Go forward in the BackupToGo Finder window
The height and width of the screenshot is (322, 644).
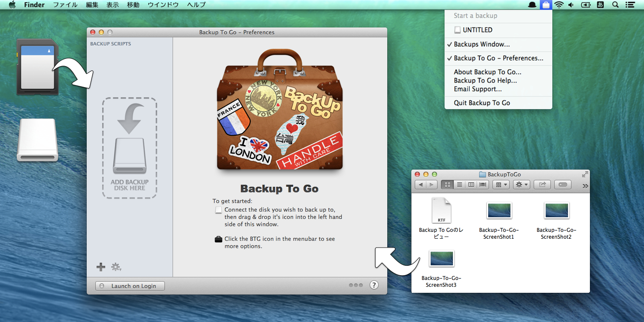(x=431, y=185)
